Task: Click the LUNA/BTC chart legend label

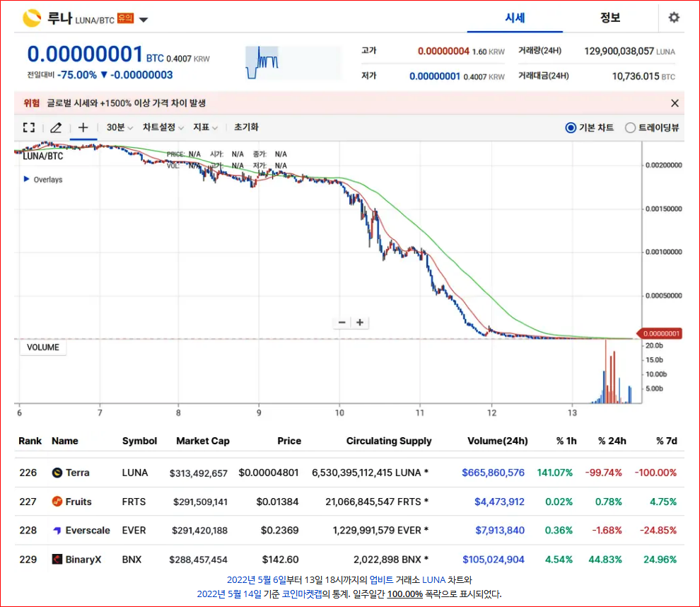Action: 43,156
